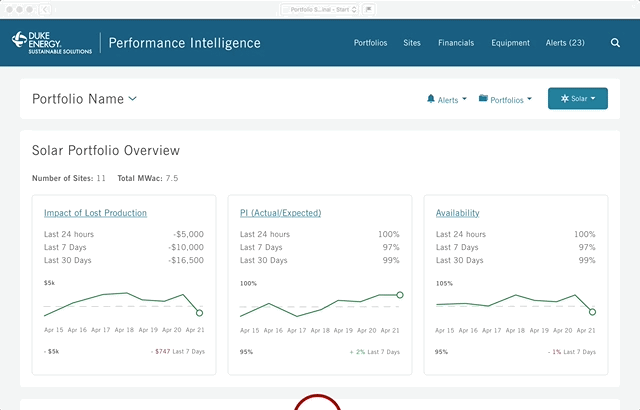This screenshot has height=410, width=640.
Task: Click the search magnifier icon
Action: 615,43
